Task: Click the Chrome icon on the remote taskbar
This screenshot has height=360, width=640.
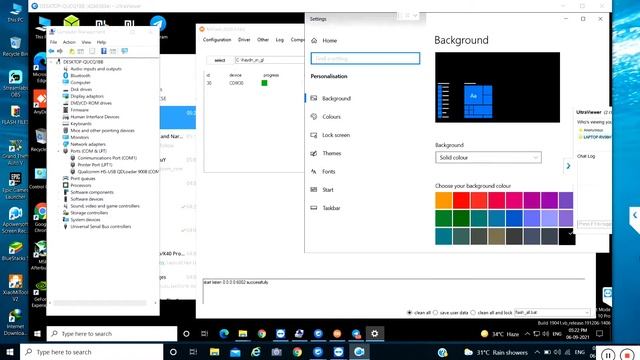Action: coord(262,333)
